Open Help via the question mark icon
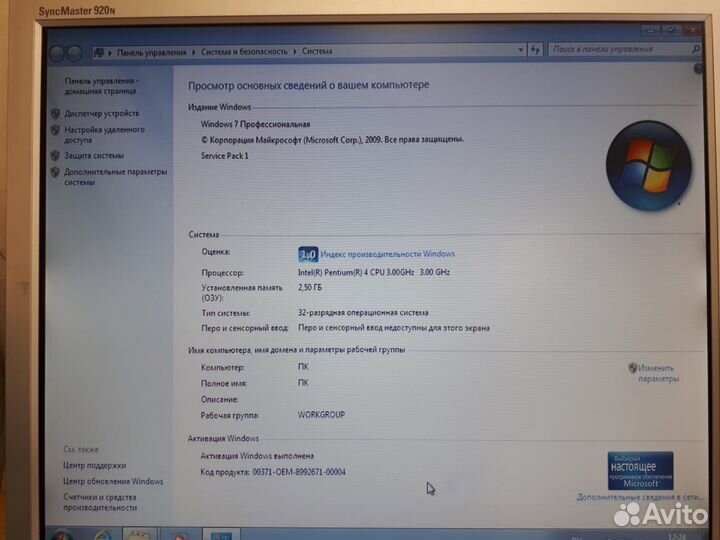The image size is (720, 540). 698,69
